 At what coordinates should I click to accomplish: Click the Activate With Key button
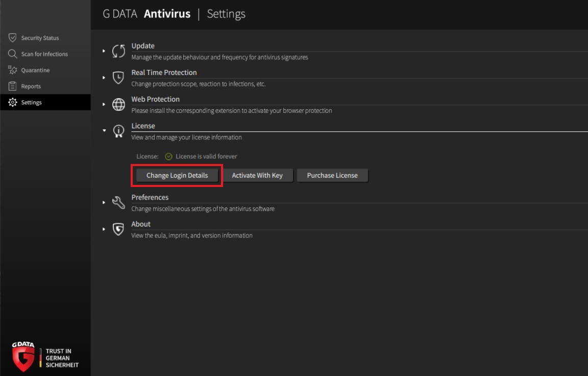click(x=257, y=175)
